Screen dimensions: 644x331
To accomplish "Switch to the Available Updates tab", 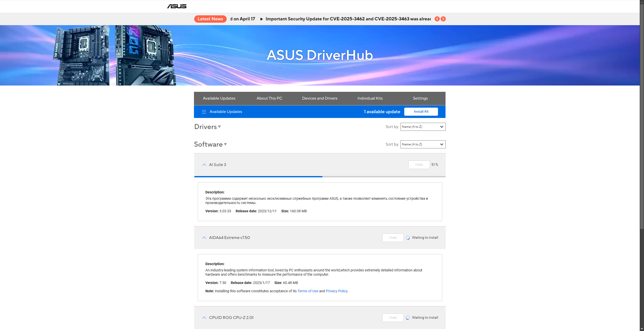I will pos(219,98).
